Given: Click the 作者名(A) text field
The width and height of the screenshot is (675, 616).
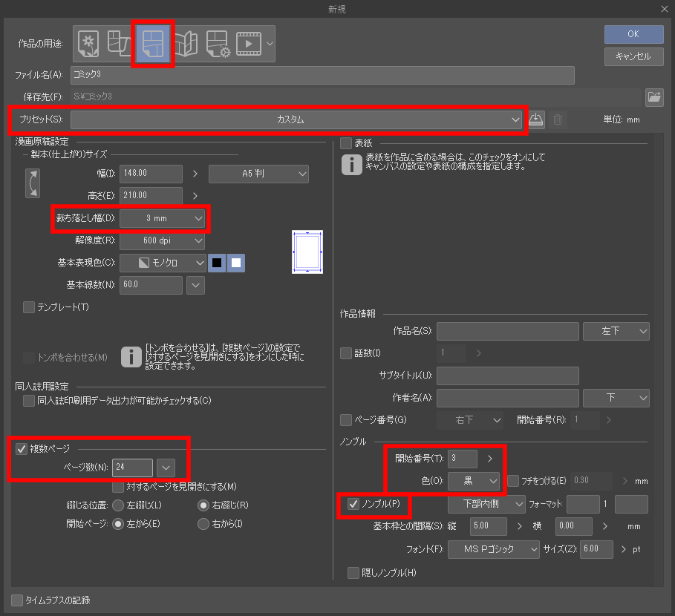Looking at the screenshot, I should [x=507, y=398].
